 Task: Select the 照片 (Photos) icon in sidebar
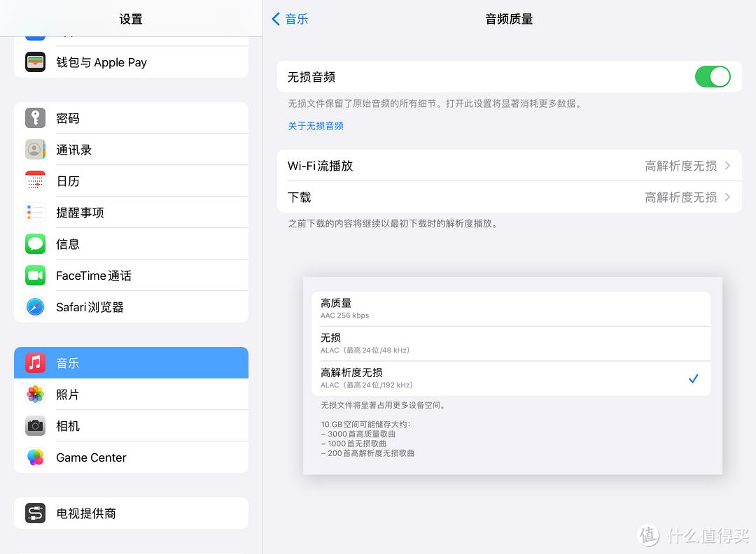pos(36,394)
